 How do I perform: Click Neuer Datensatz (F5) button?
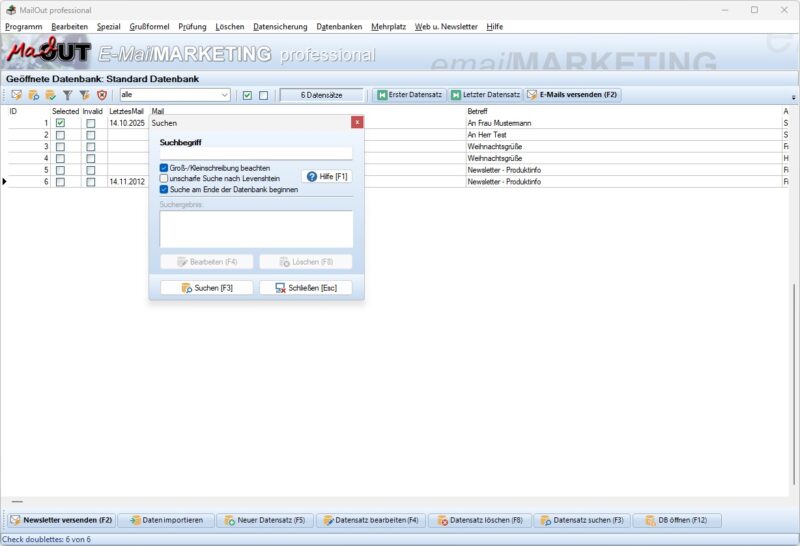(264, 520)
